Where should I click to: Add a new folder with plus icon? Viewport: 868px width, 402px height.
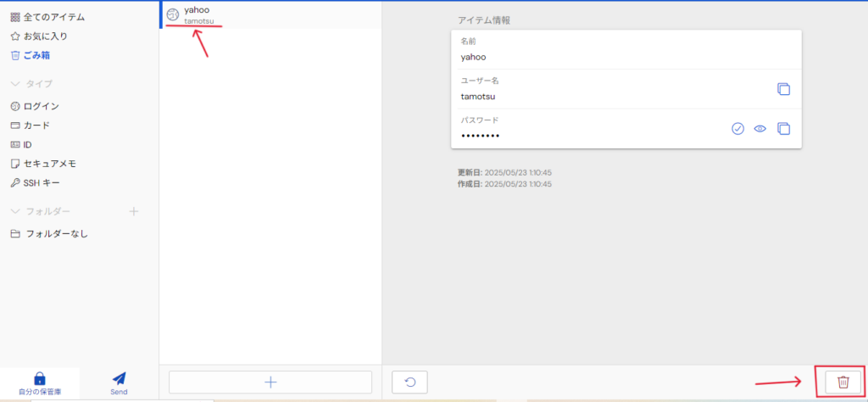click(133, 211)
